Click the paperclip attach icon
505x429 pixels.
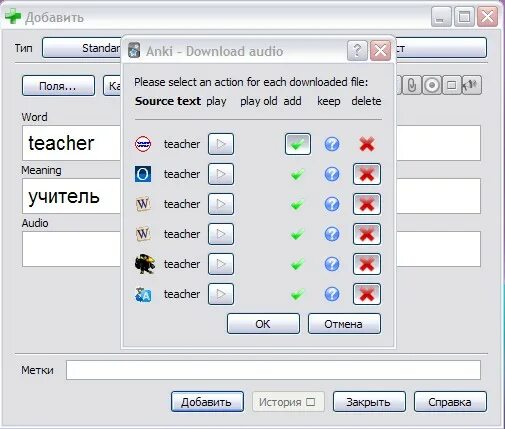pos(412,85)
